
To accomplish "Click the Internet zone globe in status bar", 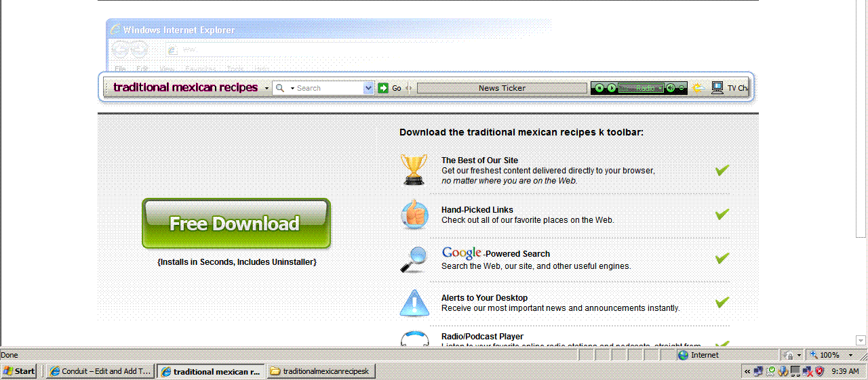I will [x=684, y=355].
